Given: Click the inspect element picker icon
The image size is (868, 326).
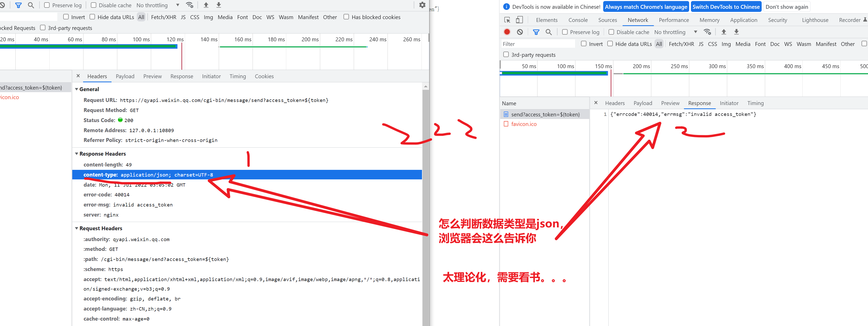Looking at the screenshot, I should (507, 20).
